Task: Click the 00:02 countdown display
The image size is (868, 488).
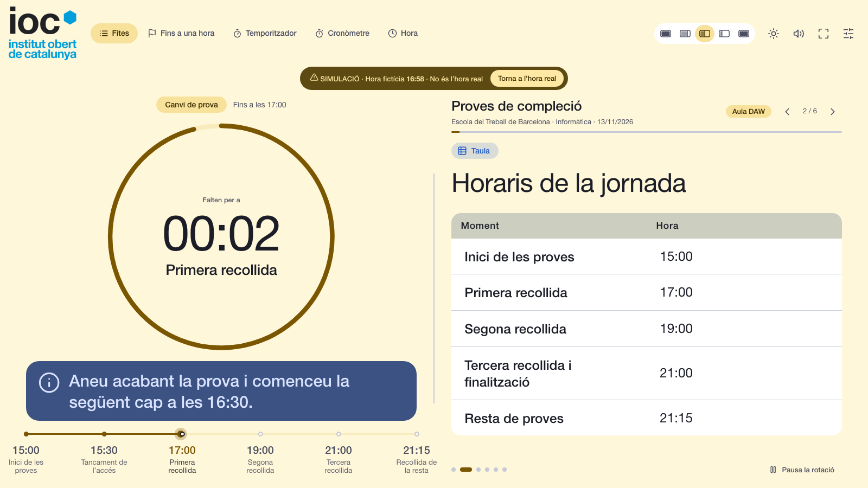Action: coord(221,234)
